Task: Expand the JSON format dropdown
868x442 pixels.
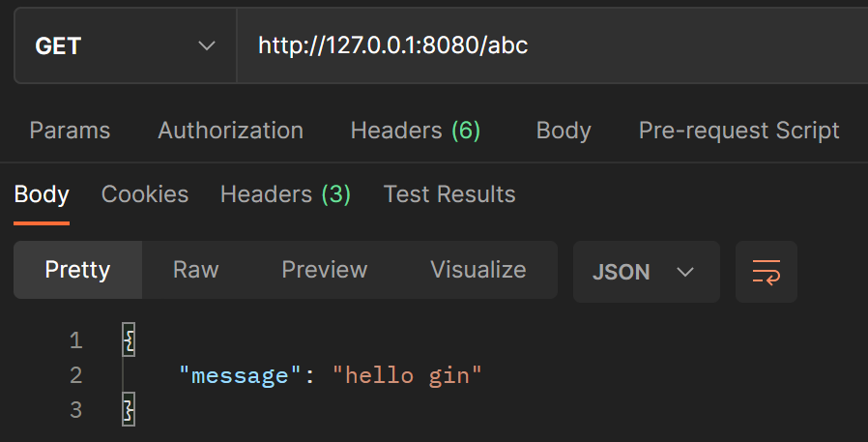Action: pos(646,272)
